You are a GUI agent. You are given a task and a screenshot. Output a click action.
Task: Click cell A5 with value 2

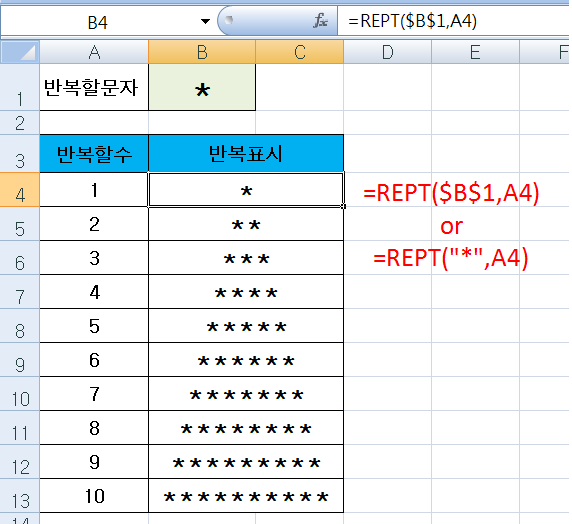pos(94,224)
